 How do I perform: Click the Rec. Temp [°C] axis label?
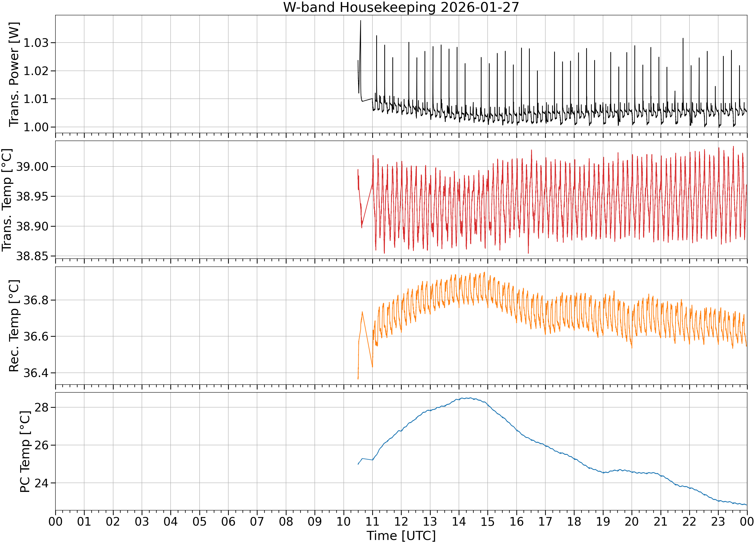point(14,326)
